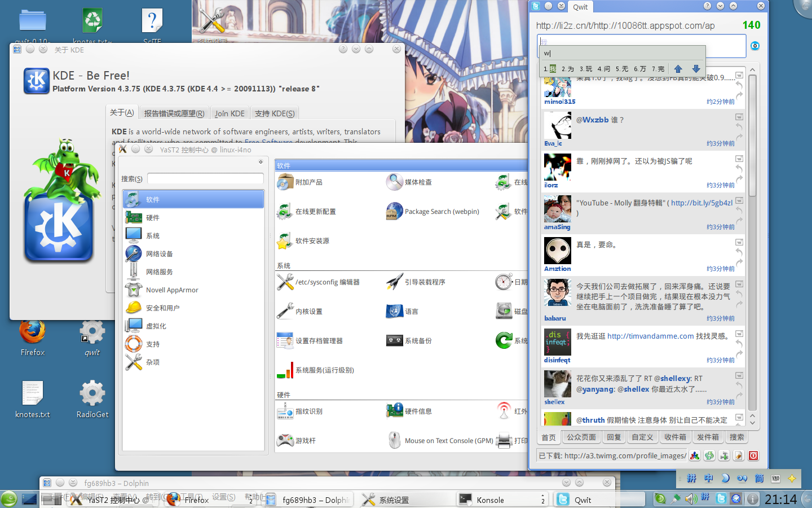812x508 pixels.
Task: Open 软件安装源 module in YaST
Action: tap(303, 241)
